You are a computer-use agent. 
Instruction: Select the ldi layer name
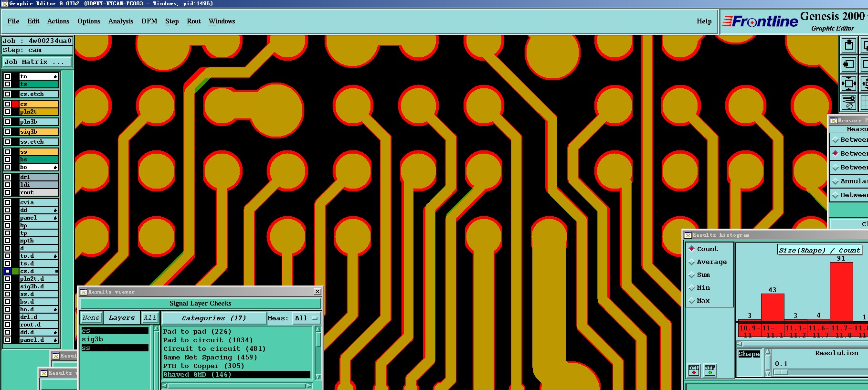(x=39, y=185)
